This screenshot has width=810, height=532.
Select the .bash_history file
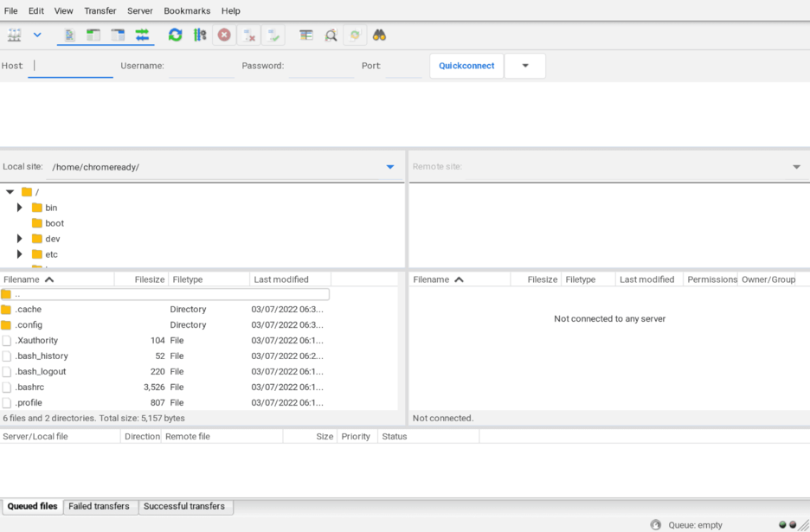[x=164, y=356]
